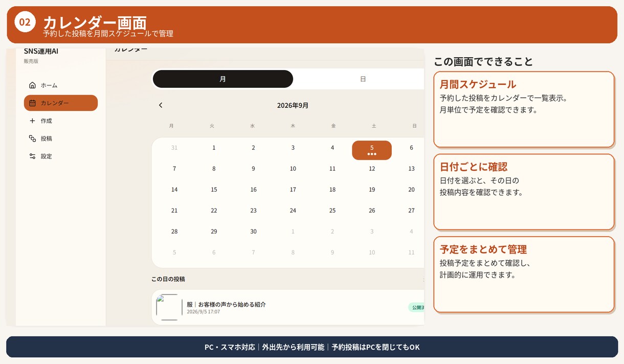Select date 22 in the calendar
624x364 pixels.
(x=214, y=211)
